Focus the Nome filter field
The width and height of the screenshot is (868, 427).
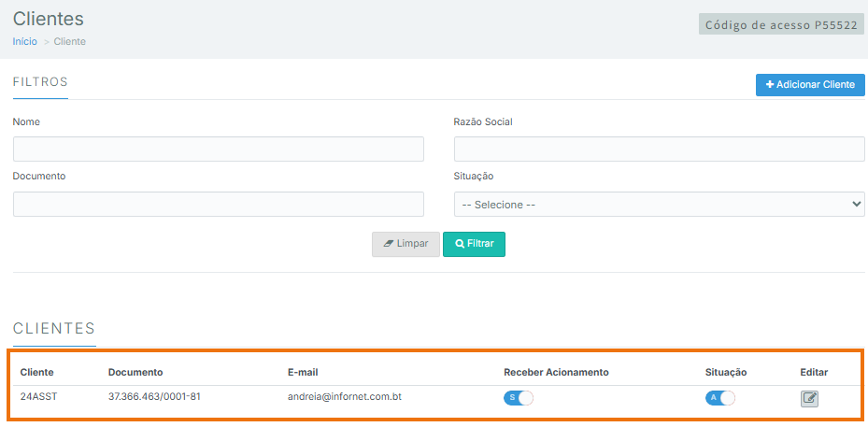[219, 149]
